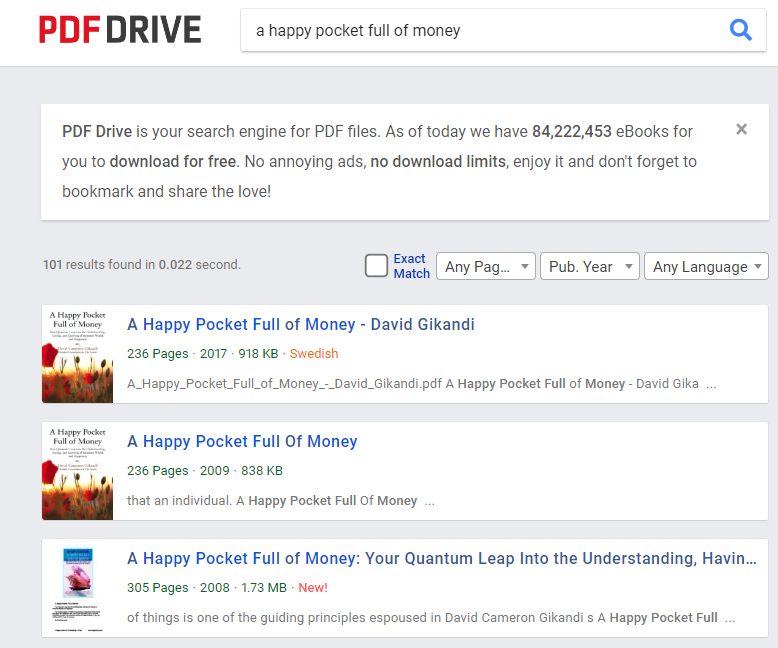Click the blue magnifier search icon
The image size is (778, 648).
(740, 30)
